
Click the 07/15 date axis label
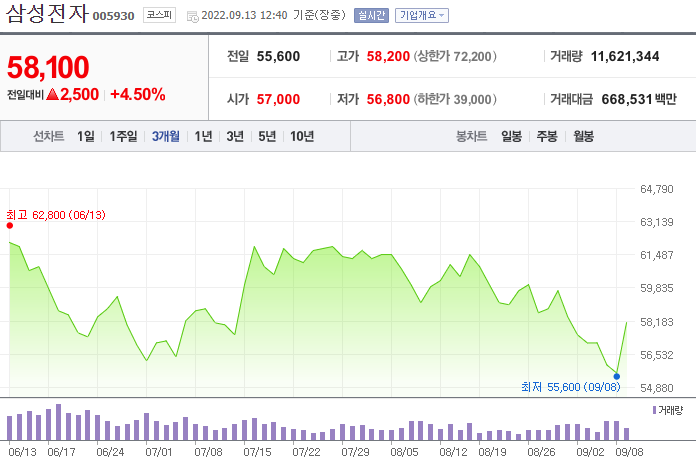pos(257,452)
